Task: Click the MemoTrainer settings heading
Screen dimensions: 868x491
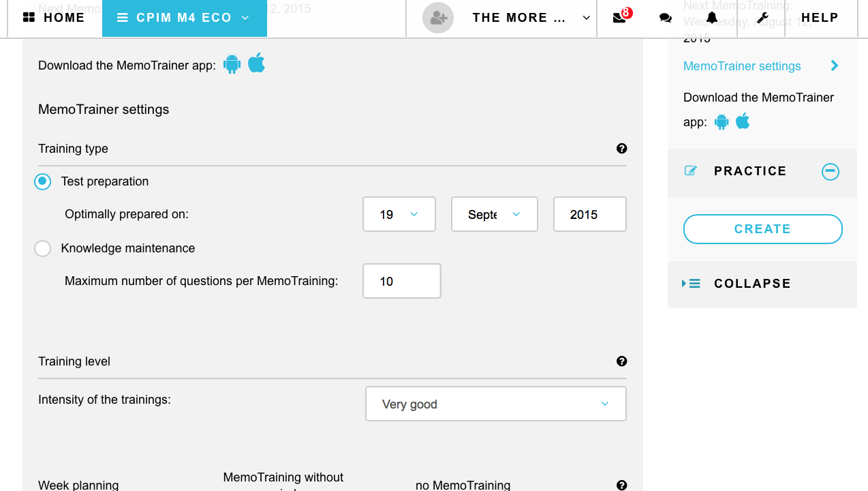Action: pos(104,110)
